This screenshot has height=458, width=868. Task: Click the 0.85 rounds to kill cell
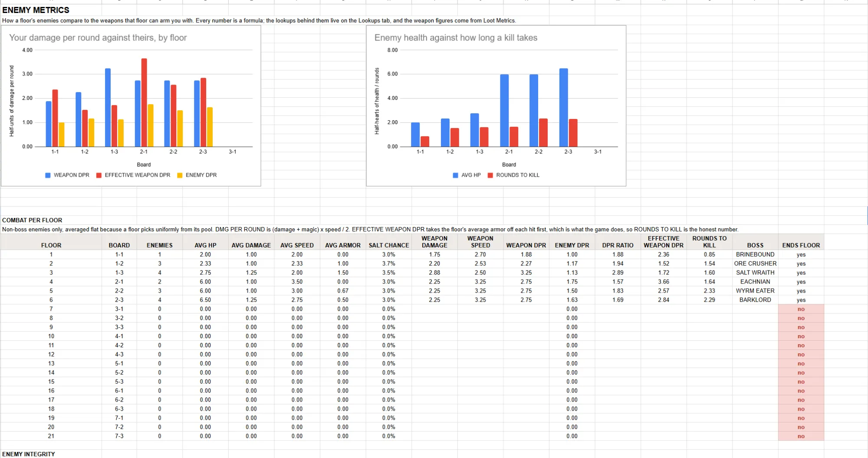pos(709,254)
